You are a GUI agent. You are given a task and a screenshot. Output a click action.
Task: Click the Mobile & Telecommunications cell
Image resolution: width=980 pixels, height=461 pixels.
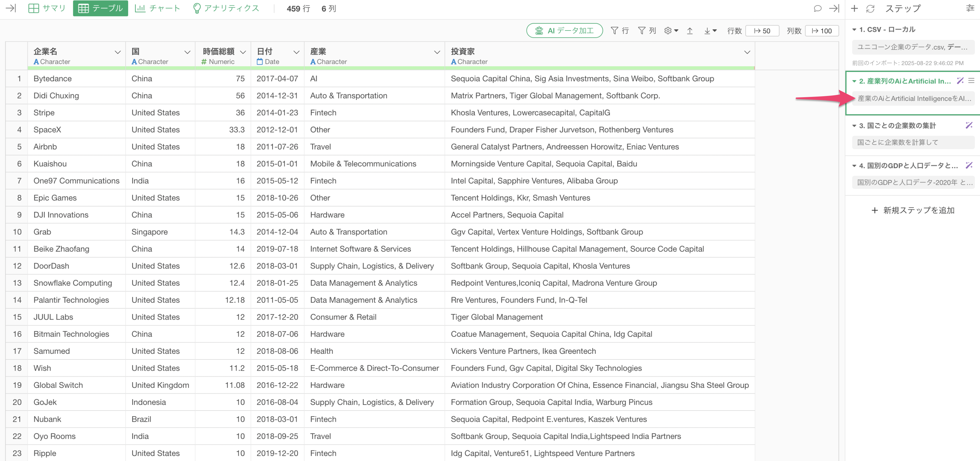[x=374, y=164]
